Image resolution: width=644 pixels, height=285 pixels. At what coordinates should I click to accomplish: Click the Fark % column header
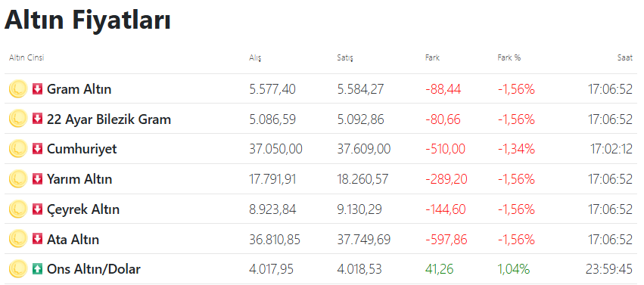coord(509,57)
